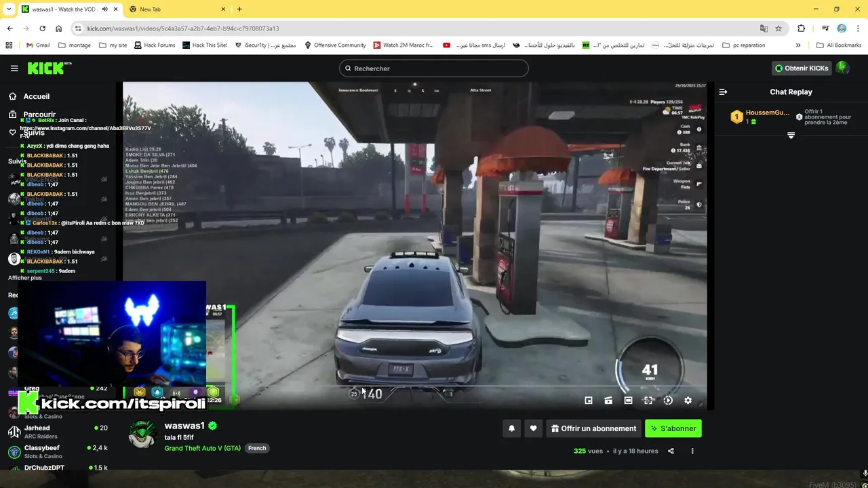
Task: Open the video player settings gear
Action: (688, 401)
